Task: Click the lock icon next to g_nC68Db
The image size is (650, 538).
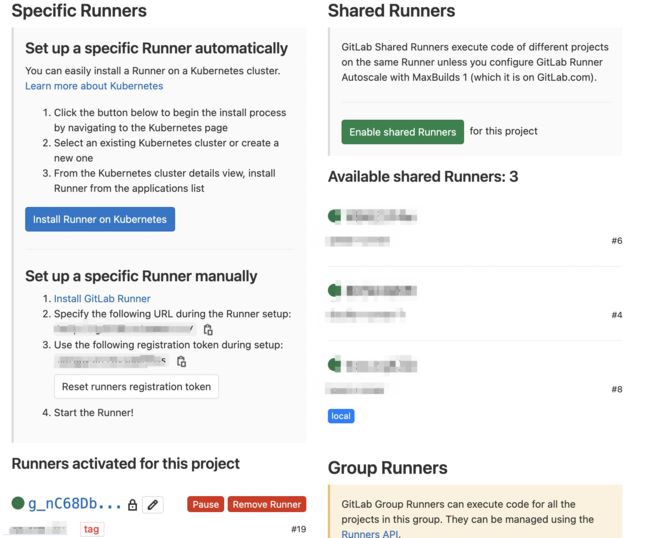Action: (132, 504)
